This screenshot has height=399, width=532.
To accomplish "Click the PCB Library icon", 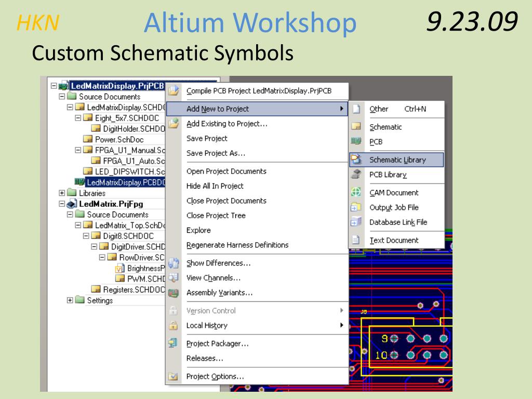I will click(356, 174).
